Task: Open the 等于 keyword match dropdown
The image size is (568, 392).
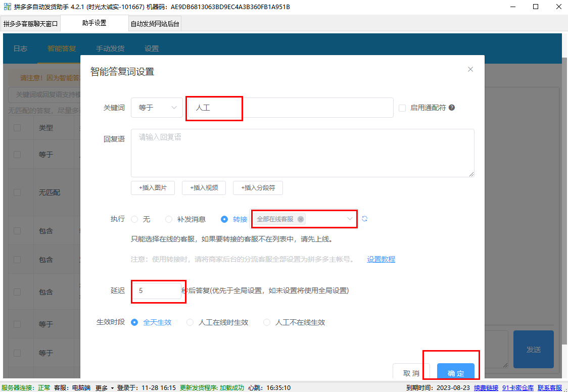Action: tap(157, 108)
